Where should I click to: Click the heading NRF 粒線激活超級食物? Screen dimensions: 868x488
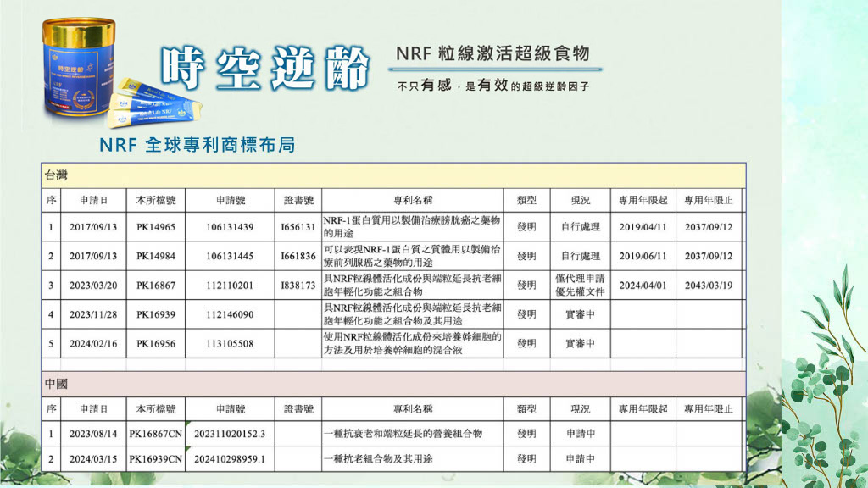point(492,53)
